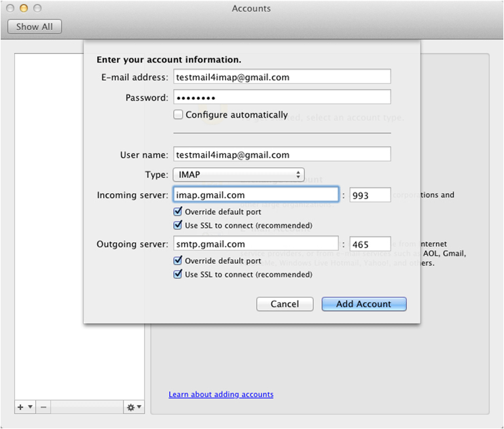Click the Password field
The width and height of the screenshot is (504, 429).
(x=282, y=97)
